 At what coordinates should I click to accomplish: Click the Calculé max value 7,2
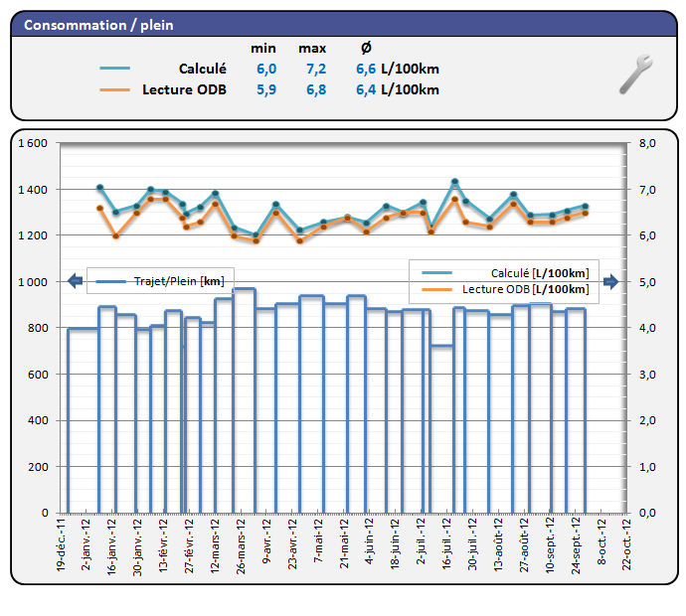316,70
